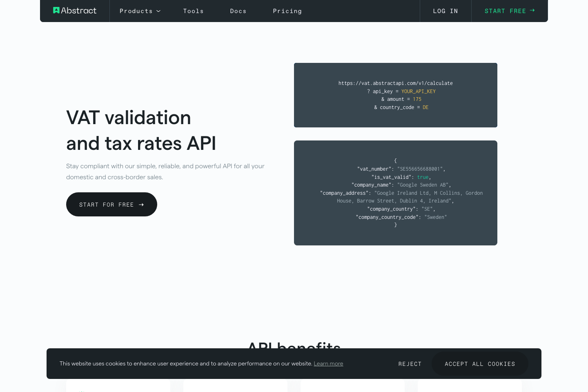Click the vat.abstractapi.com URL in the code
The width and height of the screenshot is (588, 392).
pos(395,83)
